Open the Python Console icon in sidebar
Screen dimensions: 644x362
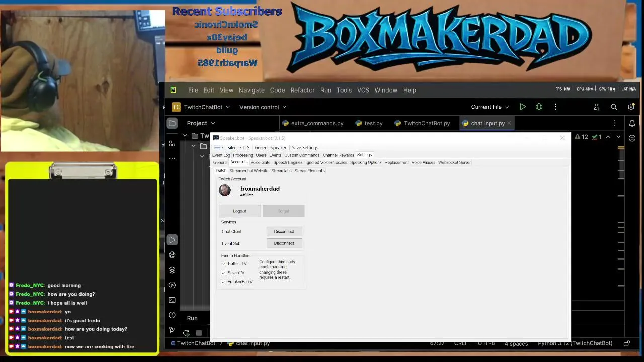172,255
